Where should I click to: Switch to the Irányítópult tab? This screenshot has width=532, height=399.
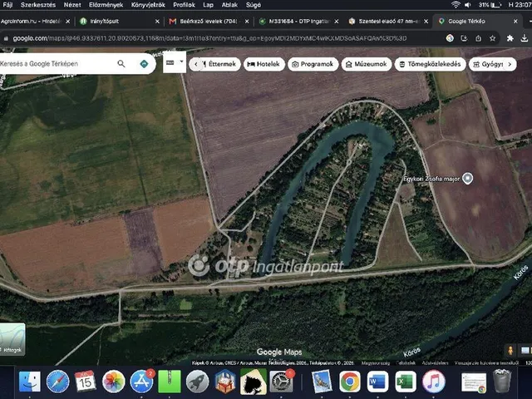117,21
